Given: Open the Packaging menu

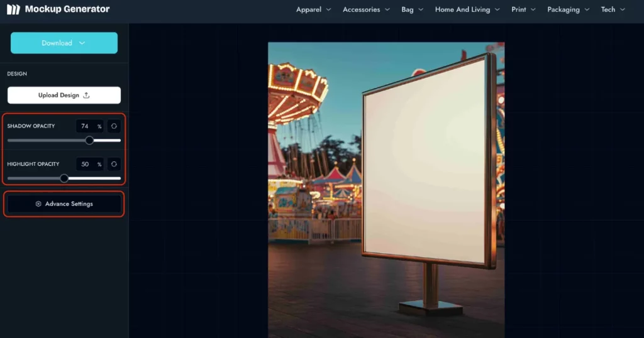Looking at the screenshot, I should click(568, 9).
